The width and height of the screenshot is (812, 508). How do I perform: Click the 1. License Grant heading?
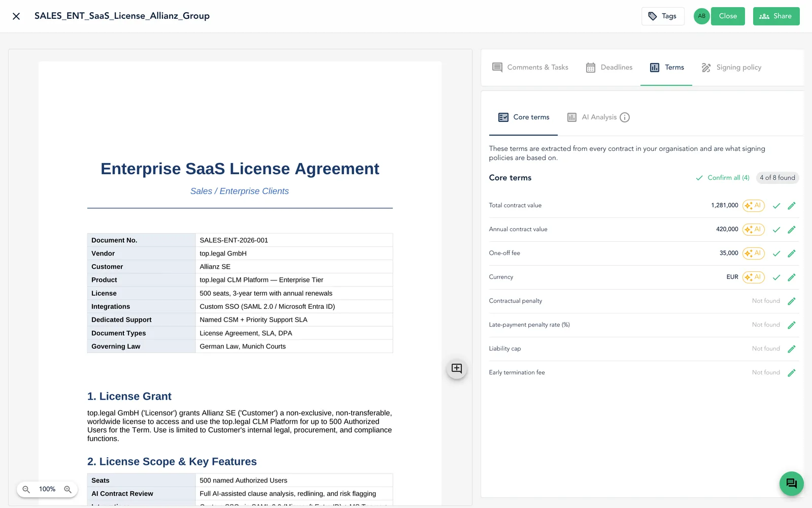(129, 396)
